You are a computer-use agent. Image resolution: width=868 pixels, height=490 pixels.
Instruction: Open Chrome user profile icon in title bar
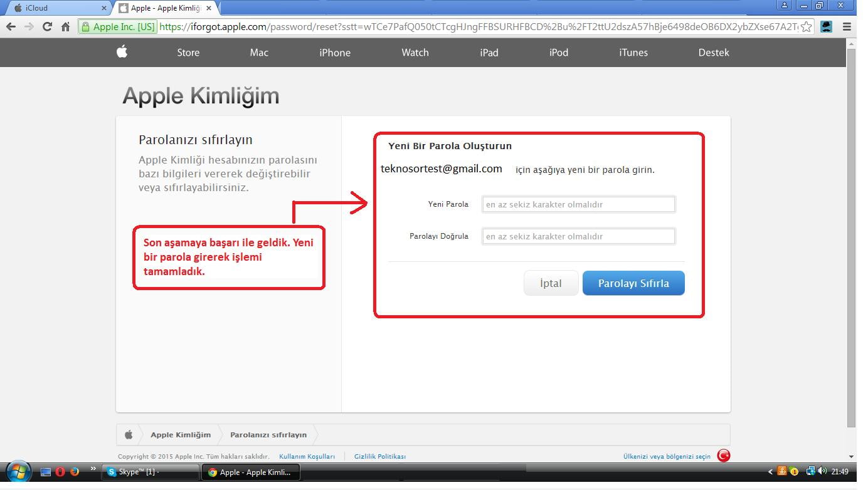784,5
